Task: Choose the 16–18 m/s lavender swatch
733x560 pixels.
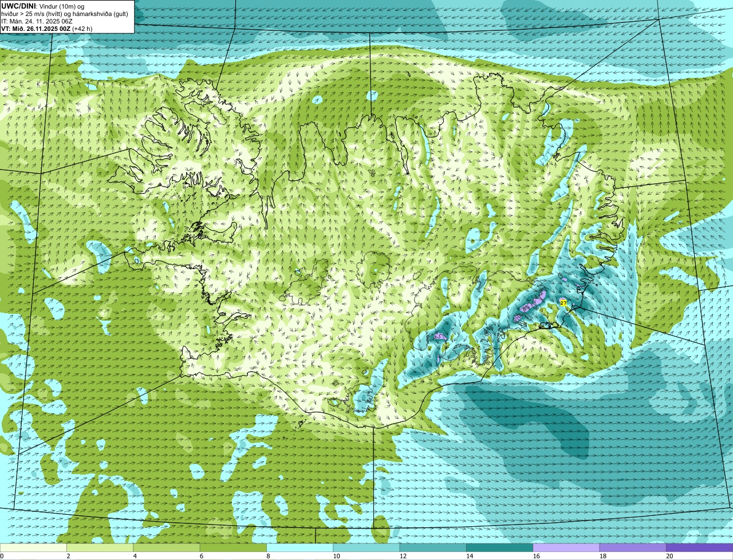Action: tap(566, 547)
